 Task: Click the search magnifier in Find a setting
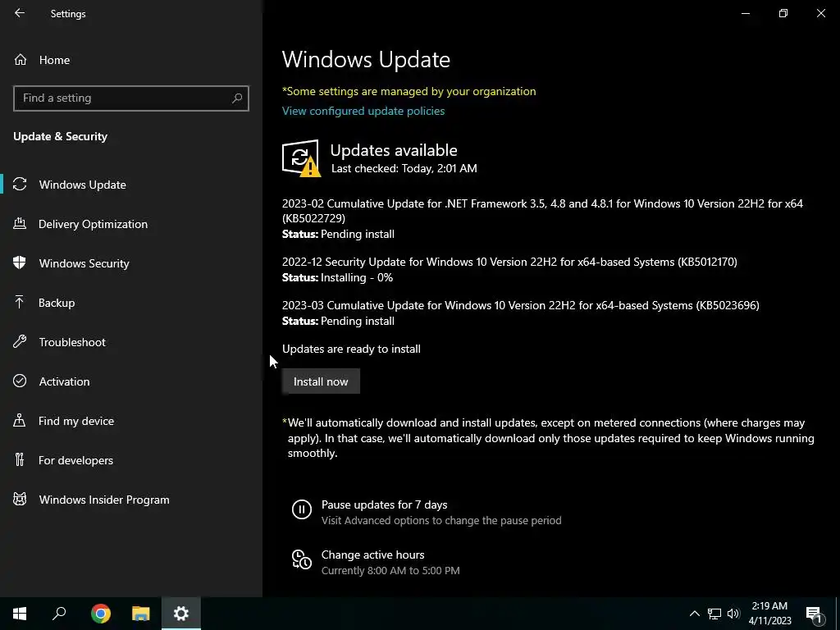[237, 98]
